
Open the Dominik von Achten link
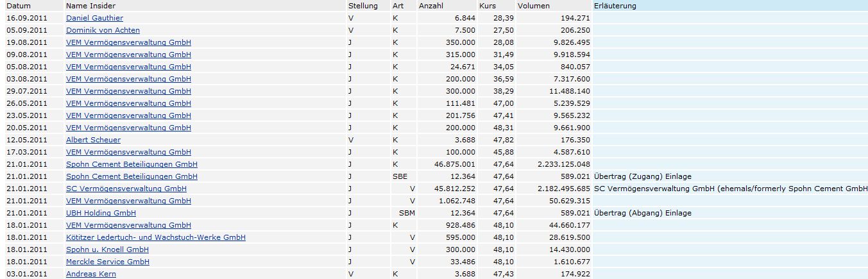103,30
